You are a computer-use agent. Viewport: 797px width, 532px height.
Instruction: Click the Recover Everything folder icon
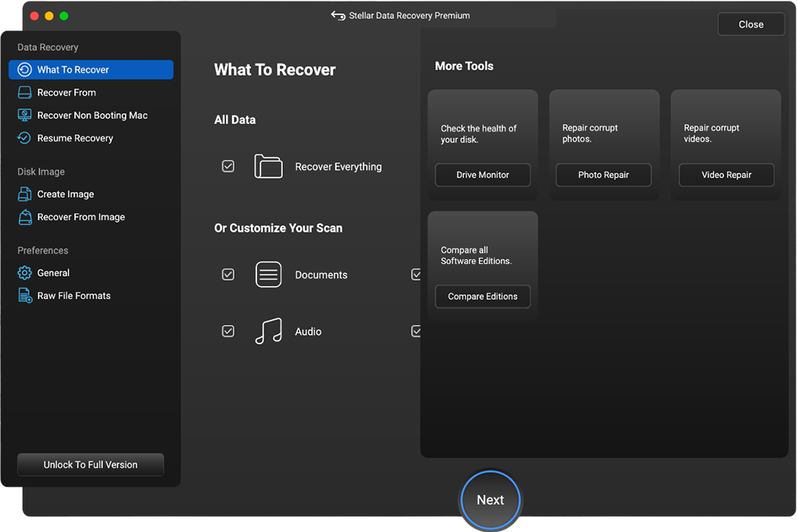point(268,166)
